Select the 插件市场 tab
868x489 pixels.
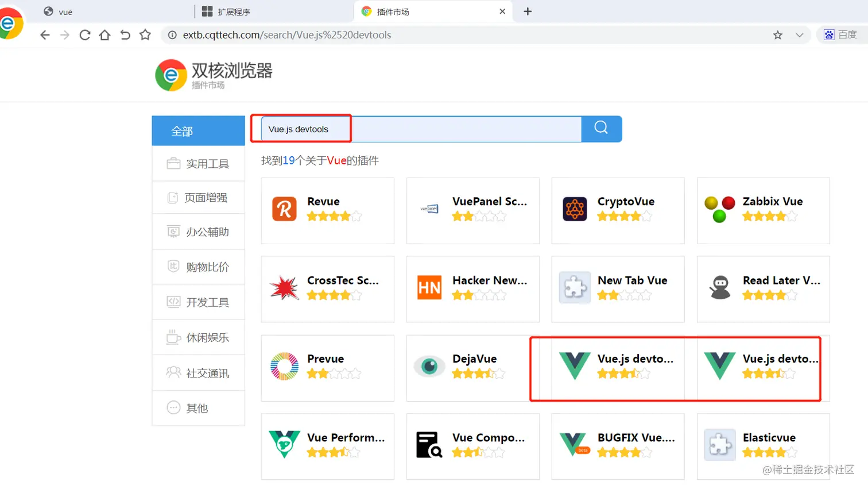pyautogui.click(x=433, y=11)
